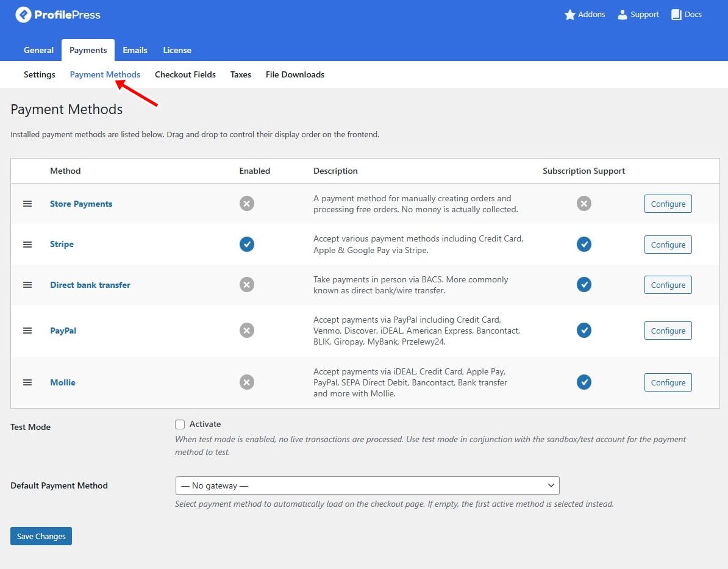Switch to the General tab

(38, 50)
